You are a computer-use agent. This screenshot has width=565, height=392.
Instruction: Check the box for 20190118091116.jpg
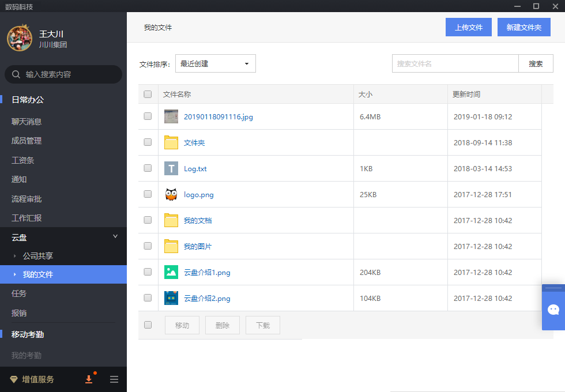[x=148, y=116]
